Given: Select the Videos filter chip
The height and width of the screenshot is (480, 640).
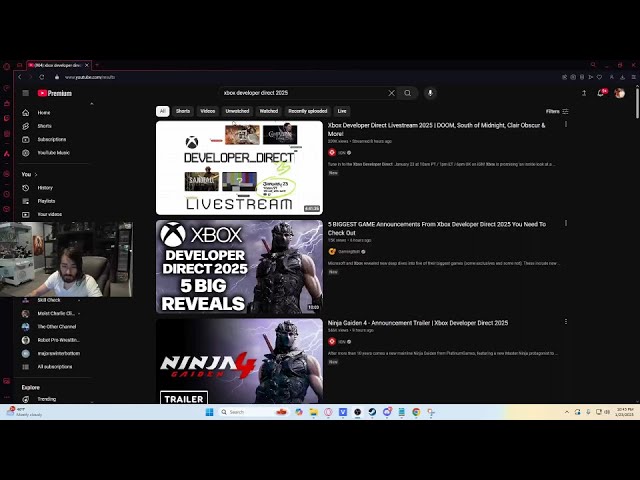Looking at the screenshot, I should (207, 111).
